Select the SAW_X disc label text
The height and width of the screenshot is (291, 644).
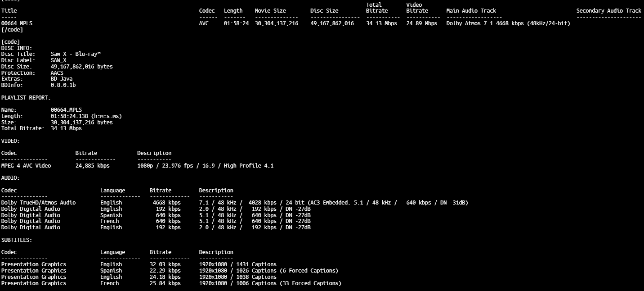[58, 60]
